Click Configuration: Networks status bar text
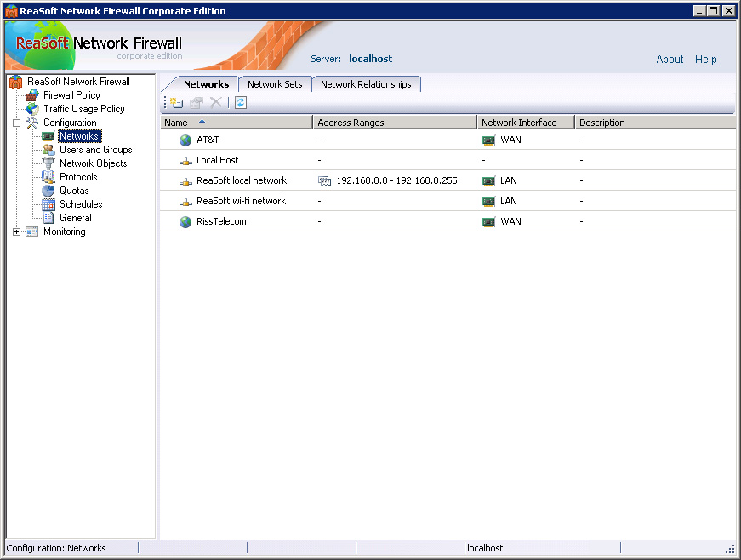The width and height of the screenshot is (741, 560). click(x=56, y=548)
